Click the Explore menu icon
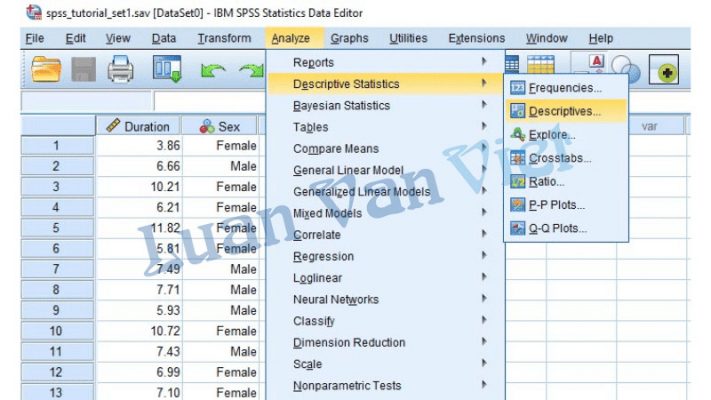The width and height of the screenshot is (711, 400). tap(517, 134)
